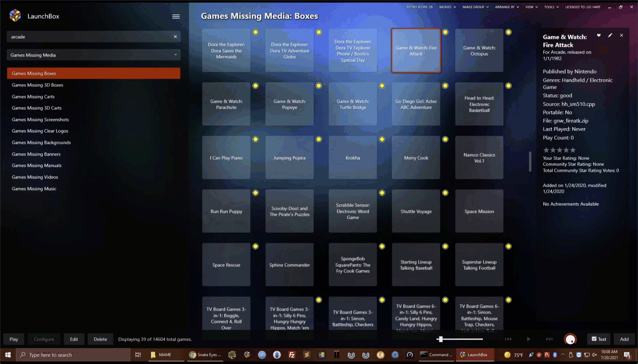Screen dimensions: 638x364
Task: Click the pencil edit icon in details
Action: point(610,35)
